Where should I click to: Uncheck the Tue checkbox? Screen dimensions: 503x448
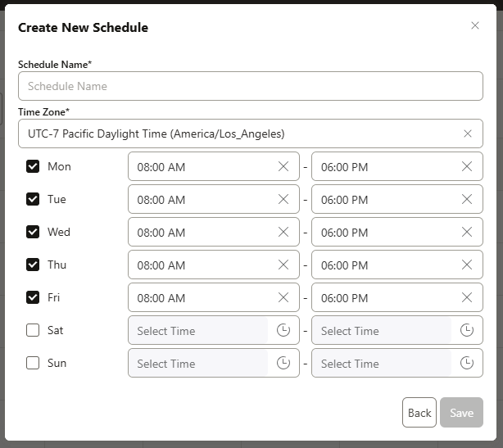33,199
